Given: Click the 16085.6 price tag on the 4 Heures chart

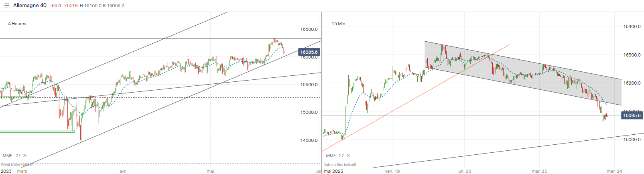Looking at the screenshot, I should 309,52.
